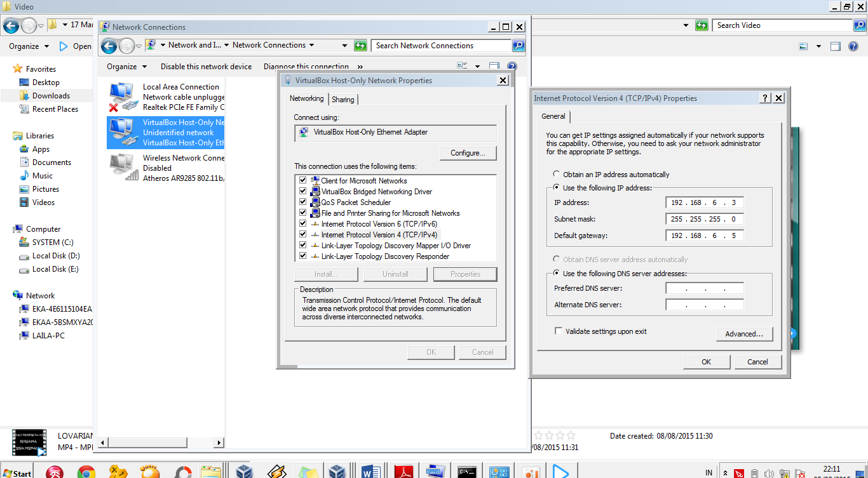Click the IP address field
Image resolution: width=868 pixels, height=478 pixels.
pos(705,202)
